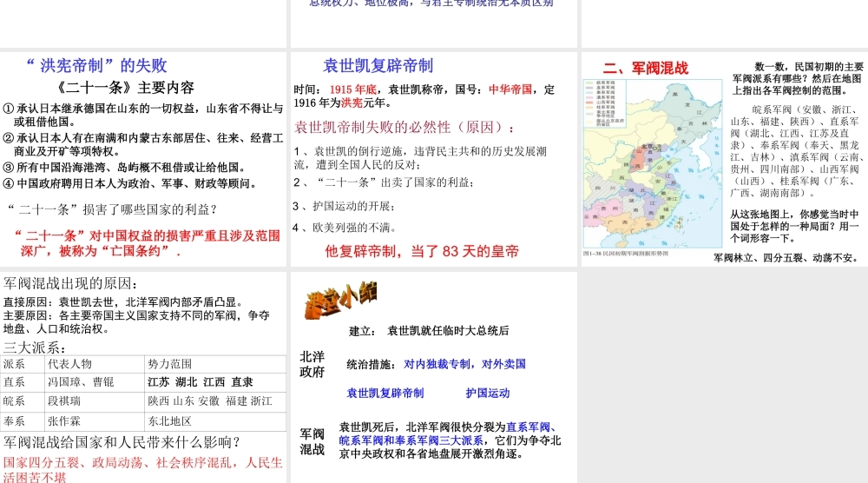Click blue text 护国运动 in summary
Image resolution: width=868 pixels, height=483 pixels.
pyautogui.click(x=487, y=394)
